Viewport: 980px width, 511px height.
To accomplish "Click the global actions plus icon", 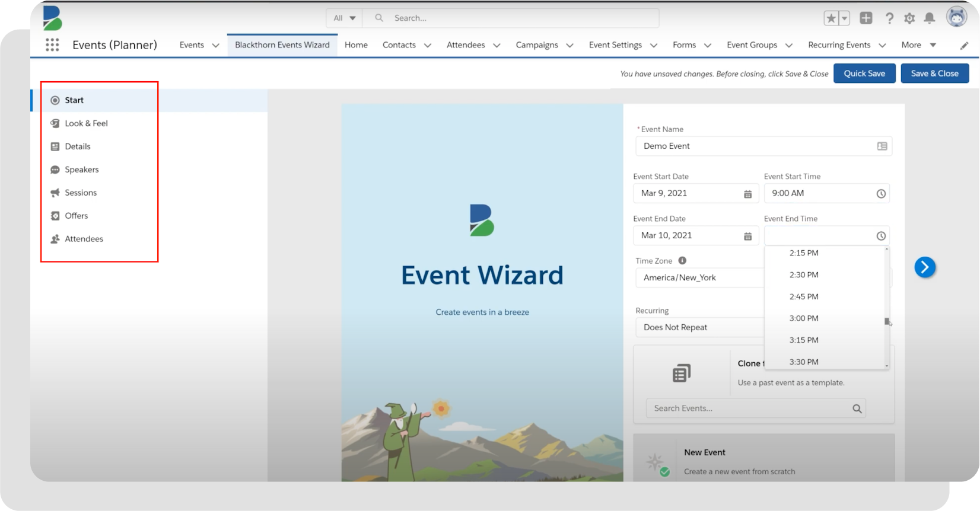I will [x=866, y=18].
